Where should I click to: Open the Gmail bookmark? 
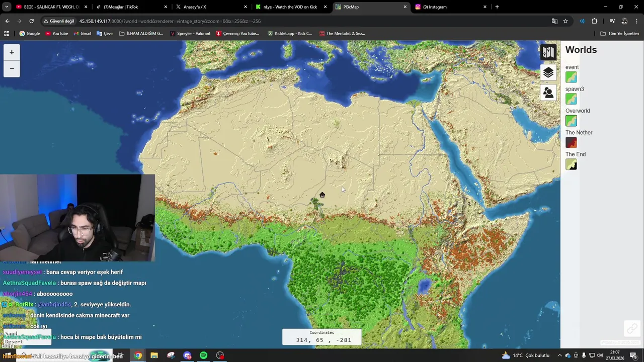pyautogui.click(x=82, y=33)
